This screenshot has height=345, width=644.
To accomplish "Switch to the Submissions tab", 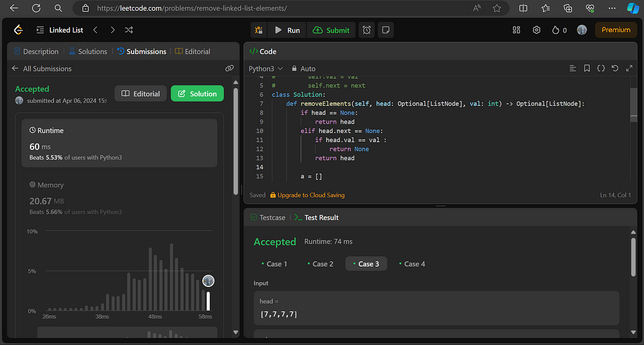I will tap(142, 52).
